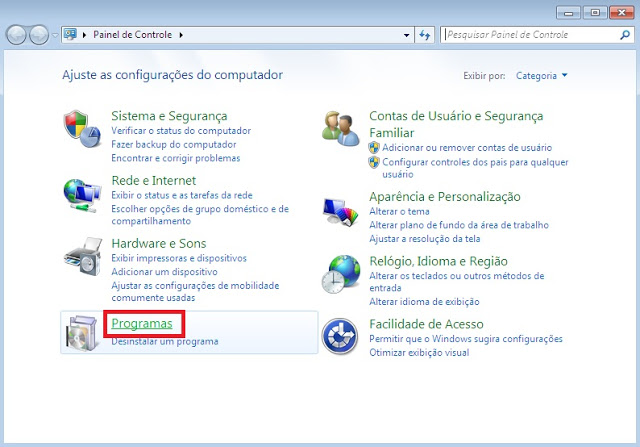Maximize the Control Panel window
Screen dimensions: 640x447
[595, 13]
